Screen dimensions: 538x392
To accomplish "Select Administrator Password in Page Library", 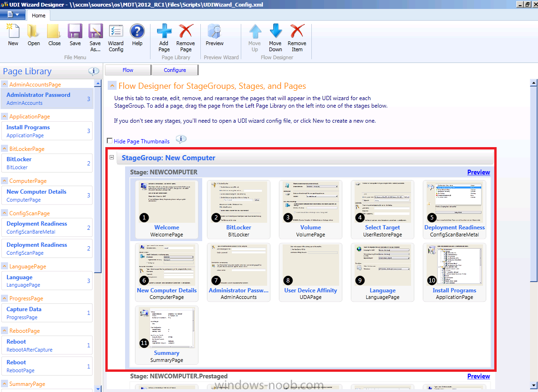I will pyautogui.click(x=47, y=99).
